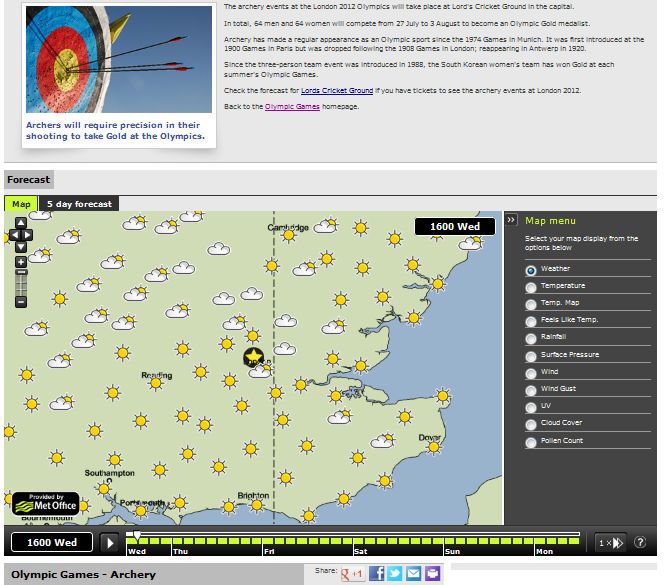Select the Pollen Count radio option
This screenshot has height=585, width=664.
(x=531, y=442)
